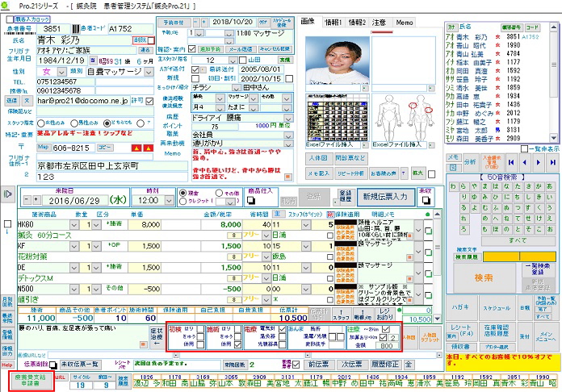Click the patient photo thumbnail
The width and height of the screenshot is (562, 392).
[x=338, y=60]
